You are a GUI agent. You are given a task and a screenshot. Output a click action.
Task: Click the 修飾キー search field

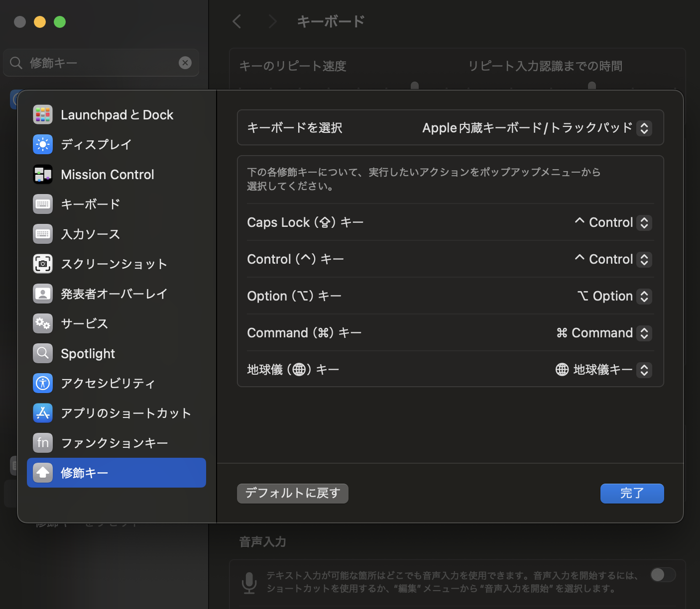coord(101,63)
